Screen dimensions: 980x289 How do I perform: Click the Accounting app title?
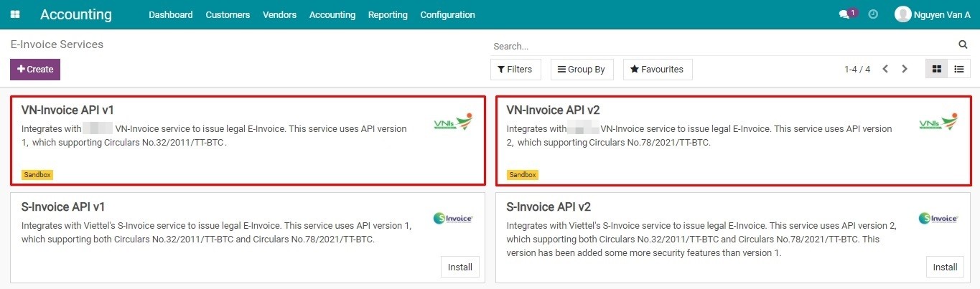pyautogui.click(x=76, y=14)
